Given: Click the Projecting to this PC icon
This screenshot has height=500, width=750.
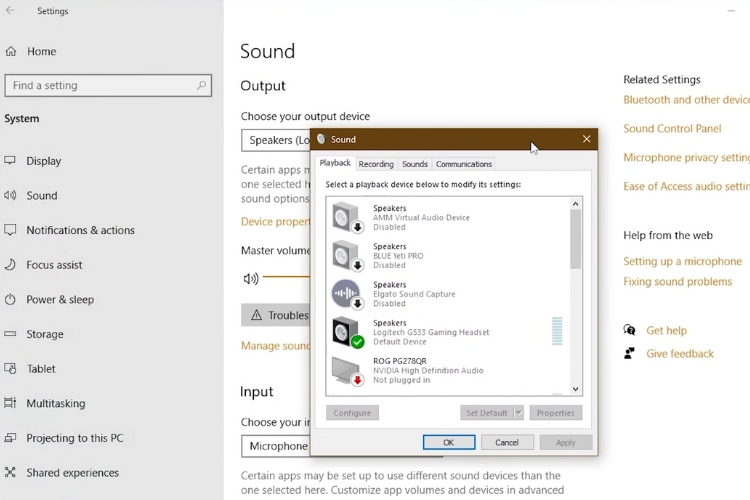Looking at the screenshot, I should tap(10, 438).
